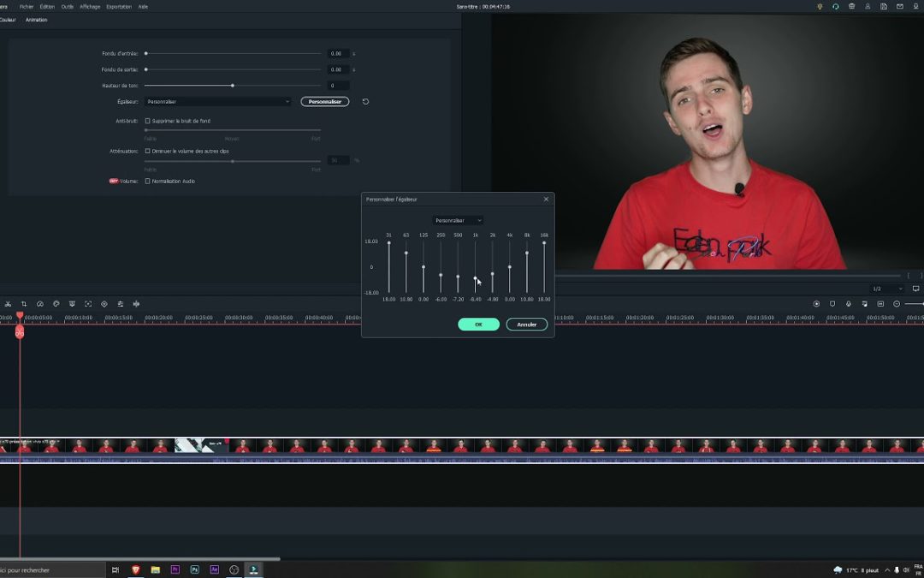Open the Égaliseur preset dropdown

coord(218,102)
